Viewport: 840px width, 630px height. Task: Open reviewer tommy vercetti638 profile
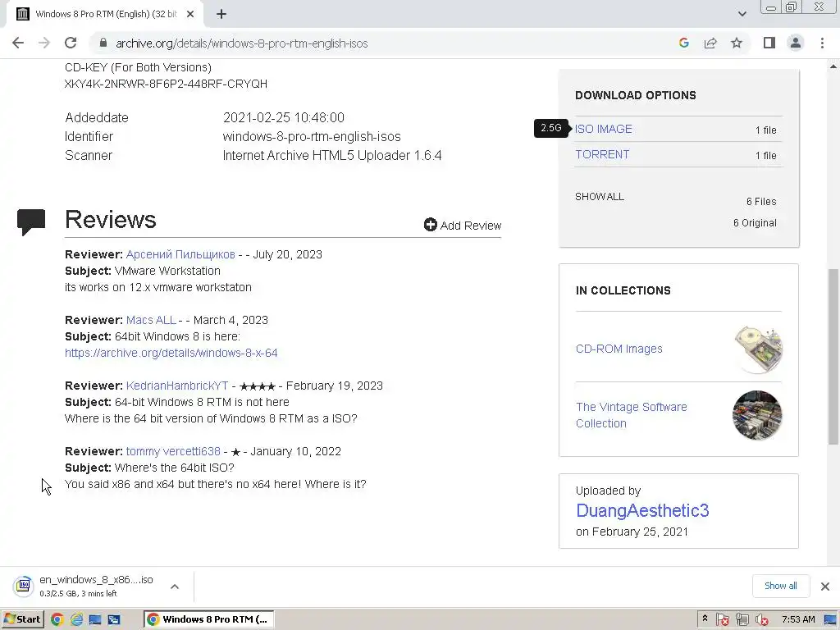173,451
